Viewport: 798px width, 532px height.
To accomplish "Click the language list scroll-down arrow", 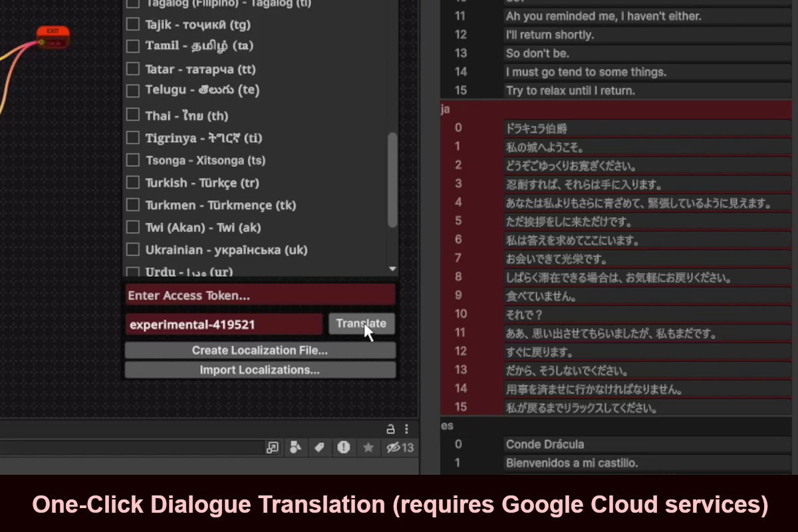I will (x=392, y=269).
